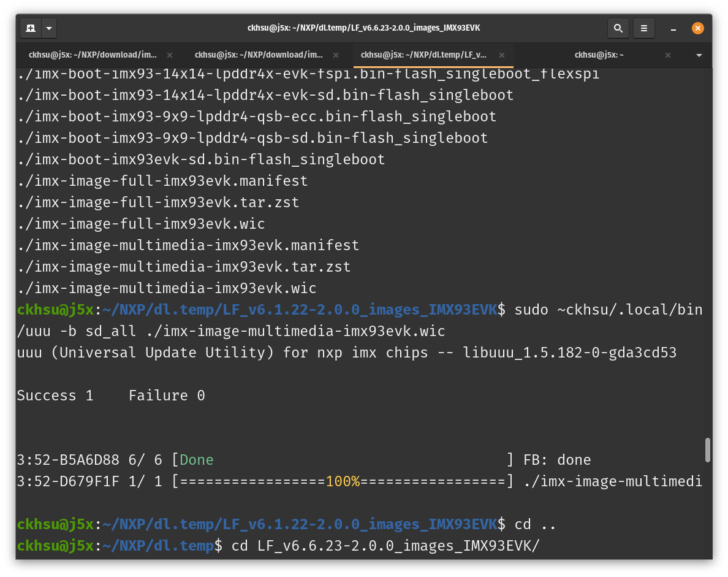Expand the new tab profile dropdown arrow
The height and width of the screenshot is (577, 728).
point(49,28)
